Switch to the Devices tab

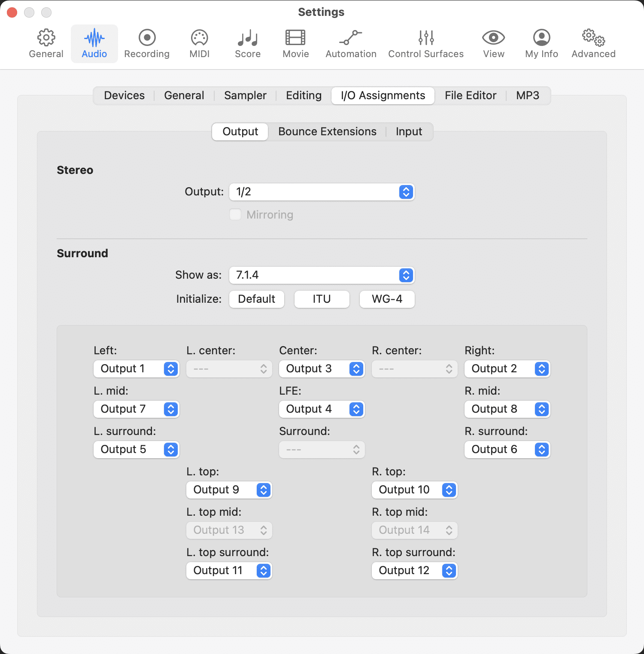point(124,95)
